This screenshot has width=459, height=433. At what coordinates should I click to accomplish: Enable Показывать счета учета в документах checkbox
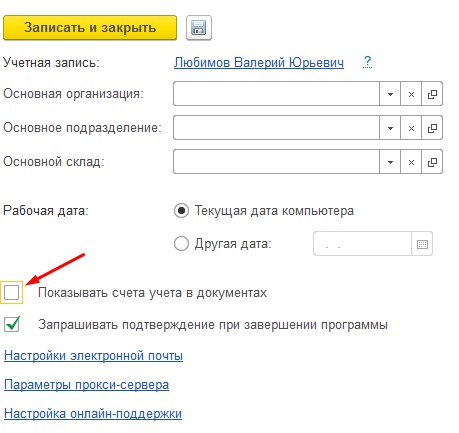tap(12, 293)
